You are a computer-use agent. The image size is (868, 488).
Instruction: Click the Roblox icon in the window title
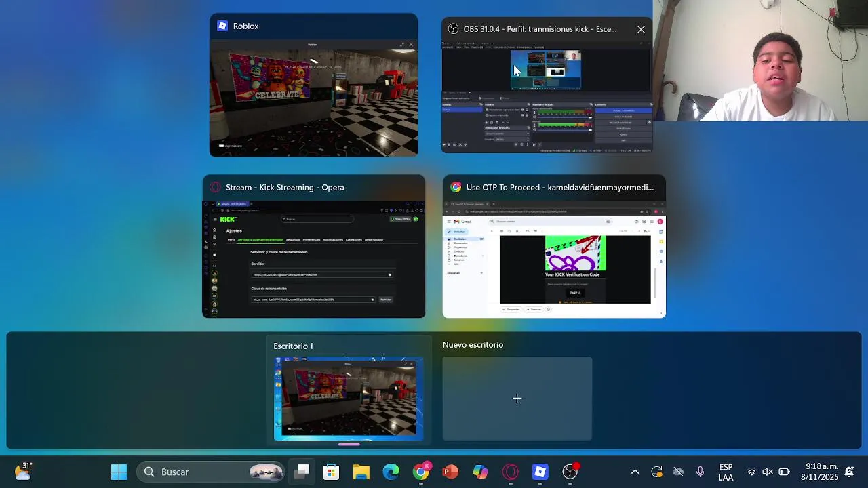pos(222,26)
